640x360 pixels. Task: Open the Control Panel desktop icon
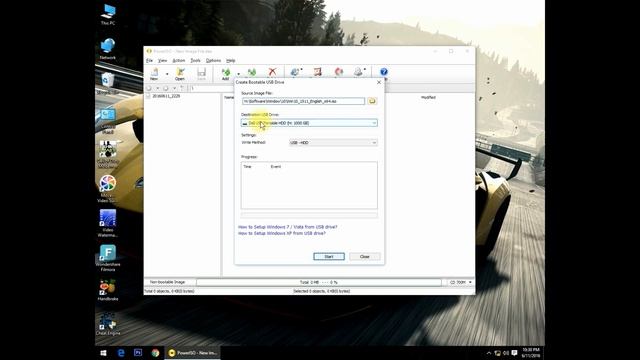click(108, 121)
